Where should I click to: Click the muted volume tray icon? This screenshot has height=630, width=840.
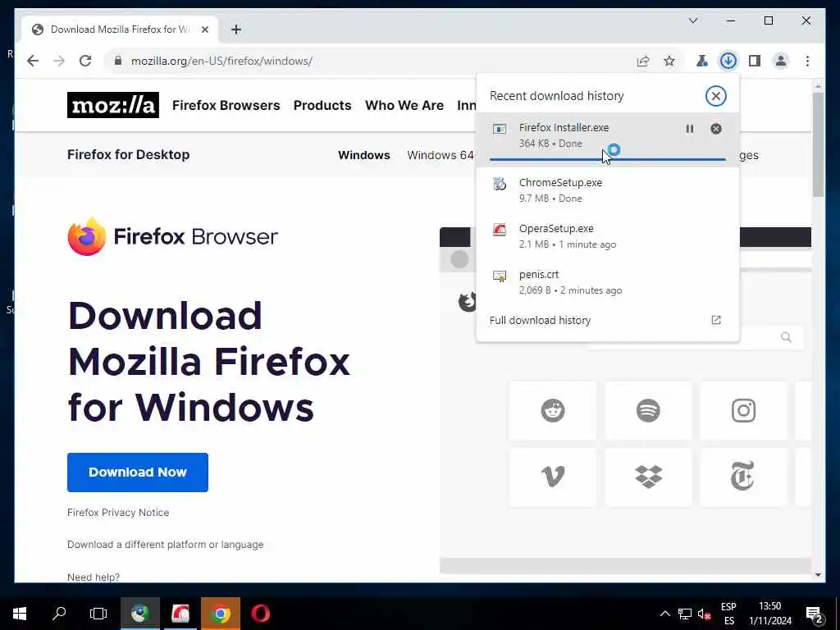tap(704, 614)
